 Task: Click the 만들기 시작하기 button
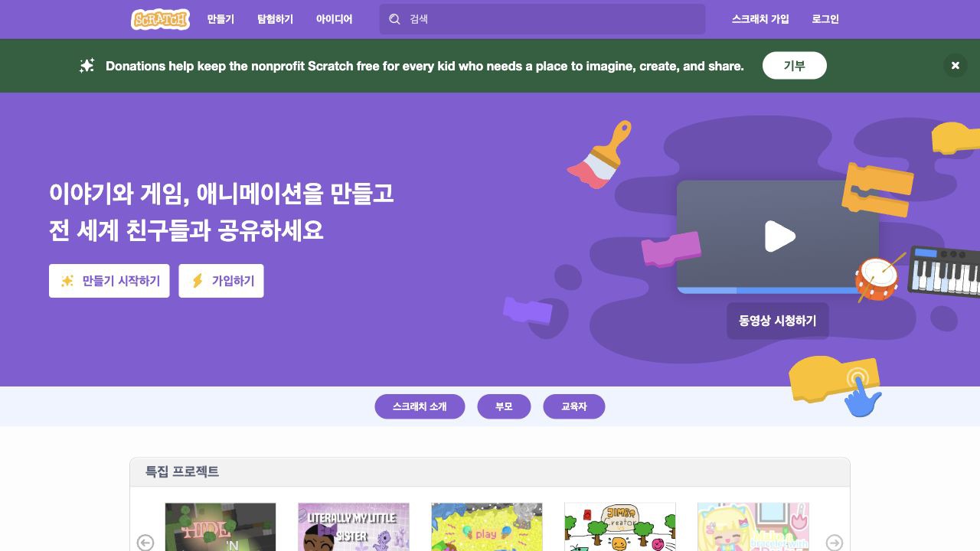[109, 281]
